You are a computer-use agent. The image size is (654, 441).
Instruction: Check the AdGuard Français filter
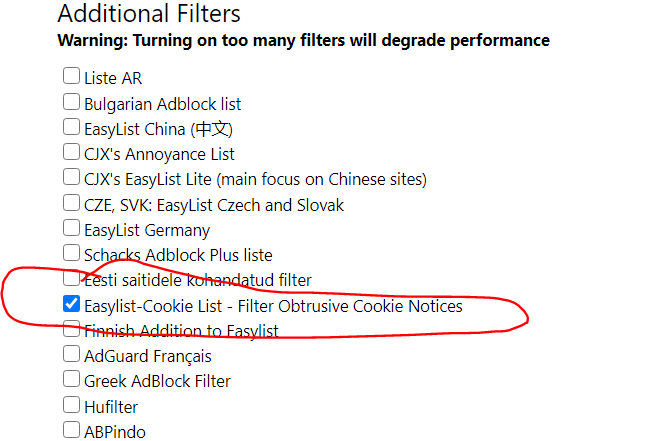point(71,355)
